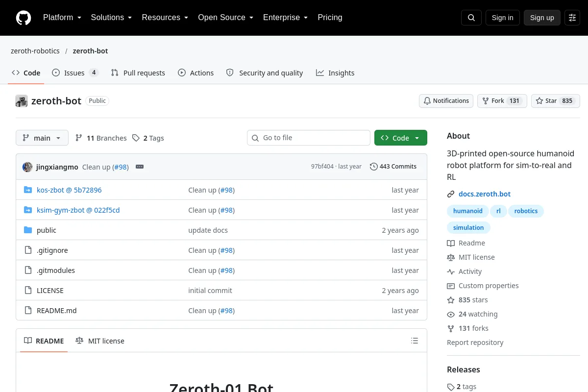
Task: Open the Platform menu
Action: (x=62, y=18)
